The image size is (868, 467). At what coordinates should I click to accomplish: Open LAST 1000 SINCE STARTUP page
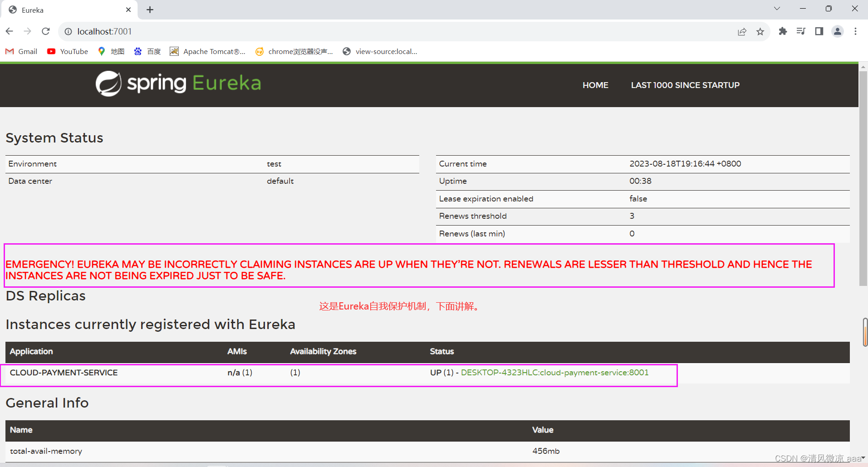coord(685,85)
